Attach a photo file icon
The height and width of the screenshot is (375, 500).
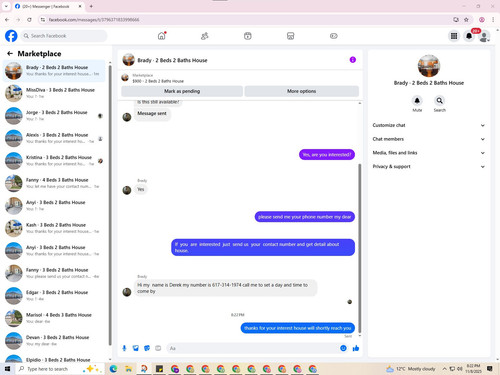pyautogui.click(x=136, y=348)
